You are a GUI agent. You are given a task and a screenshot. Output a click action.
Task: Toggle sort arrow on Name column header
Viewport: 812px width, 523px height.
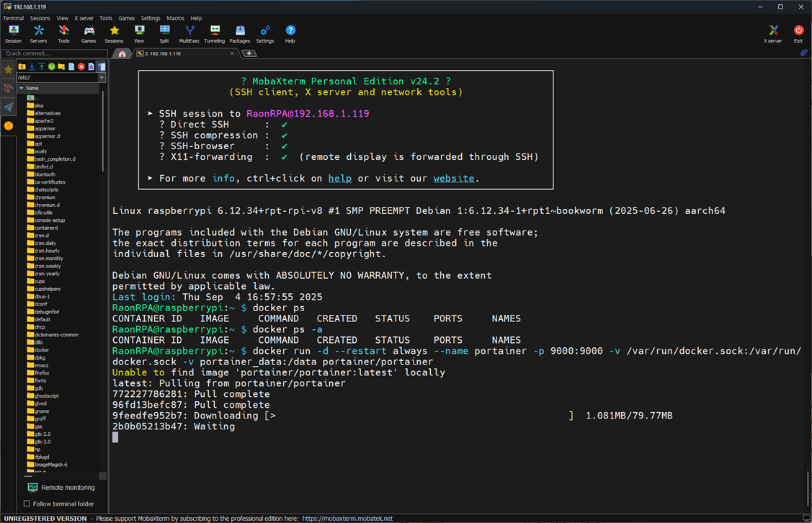point(21,88)
